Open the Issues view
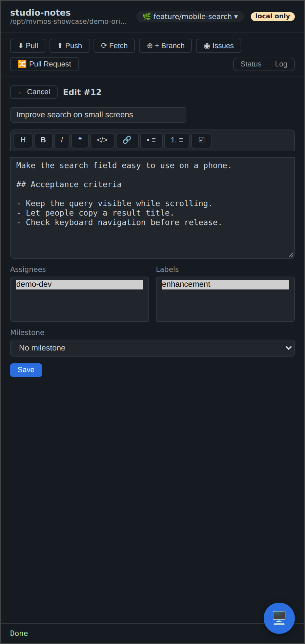The image size is (305, 644). pos(219,46)
